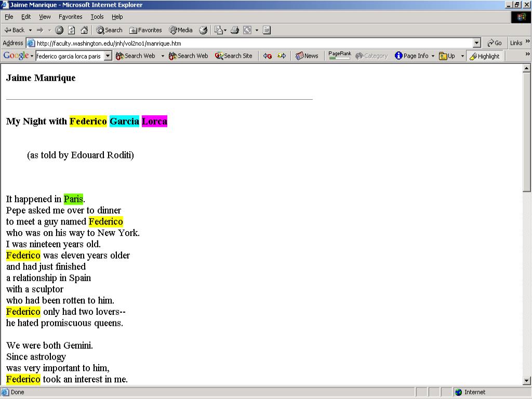Click the vertical scrollbar thumb
The image size is (532, 399).
[526, 132]
